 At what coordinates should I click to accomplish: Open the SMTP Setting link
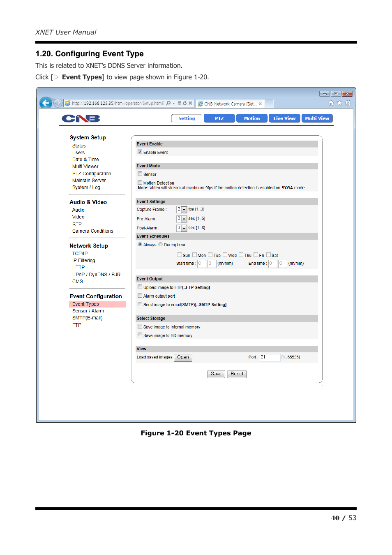point(211,305)
